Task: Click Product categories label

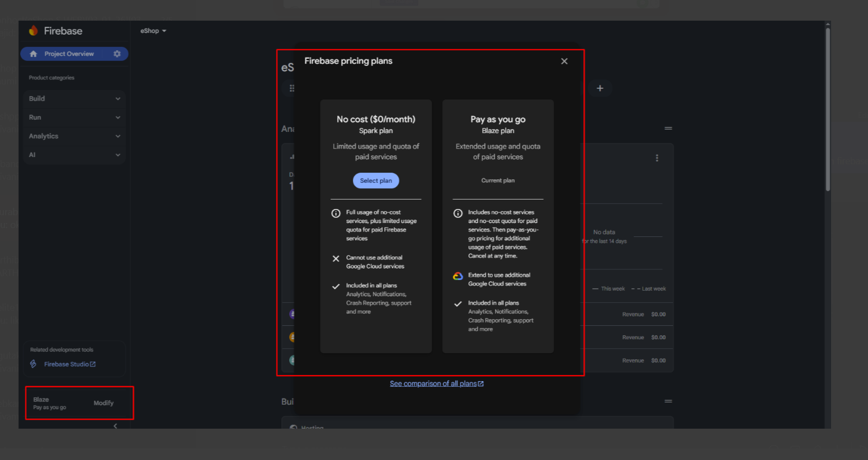Action: tap(51, 78)
